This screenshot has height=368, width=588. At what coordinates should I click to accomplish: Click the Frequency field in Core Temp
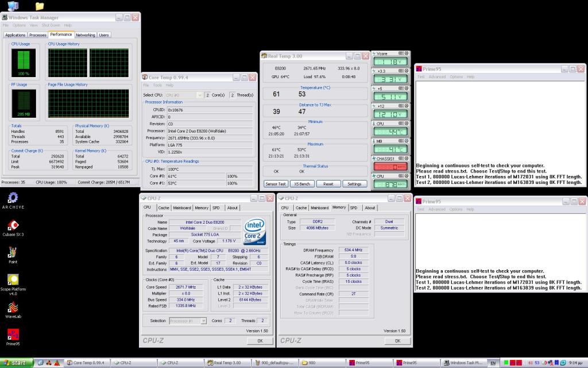210,138
